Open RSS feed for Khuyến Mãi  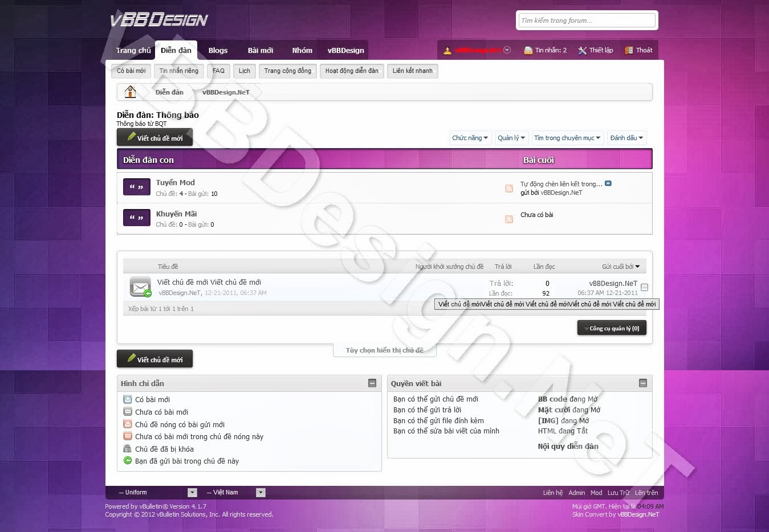[509, 219]
